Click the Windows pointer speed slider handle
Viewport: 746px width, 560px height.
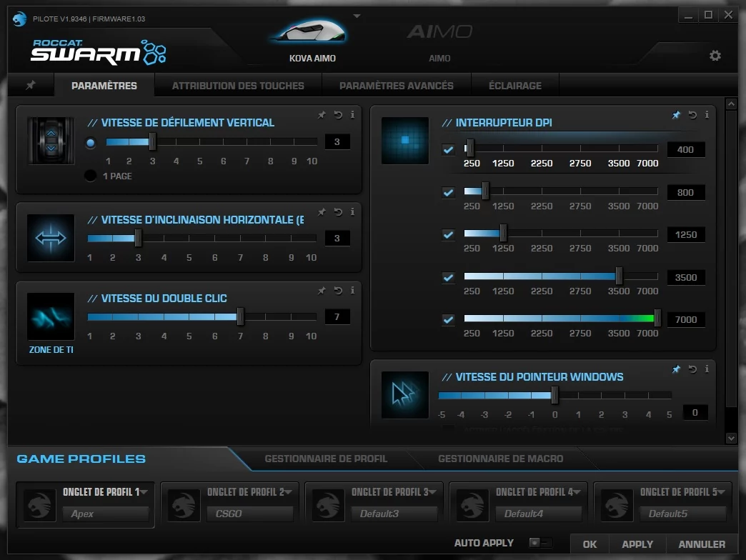pyautogui.click(x=554, y=395)
